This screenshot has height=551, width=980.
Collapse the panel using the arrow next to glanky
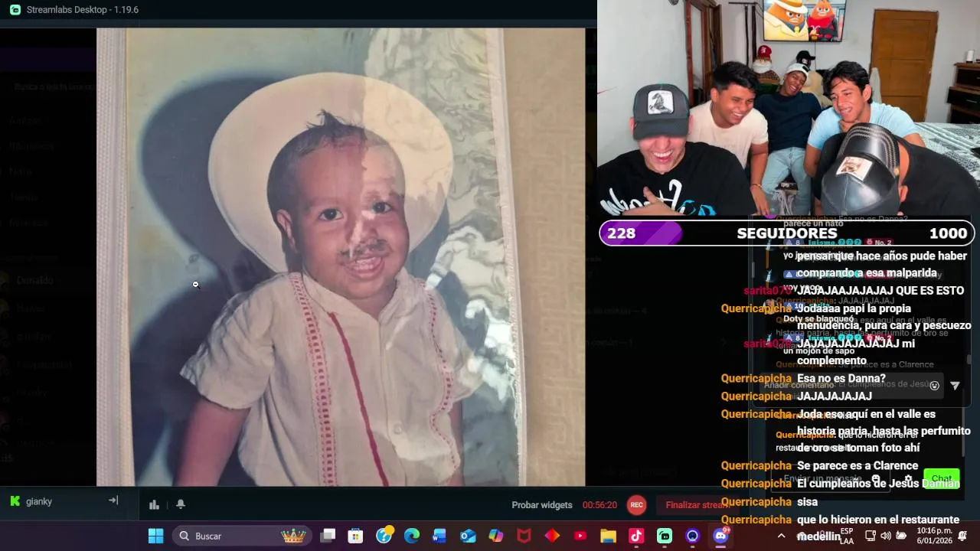click(x=113, y=500)
